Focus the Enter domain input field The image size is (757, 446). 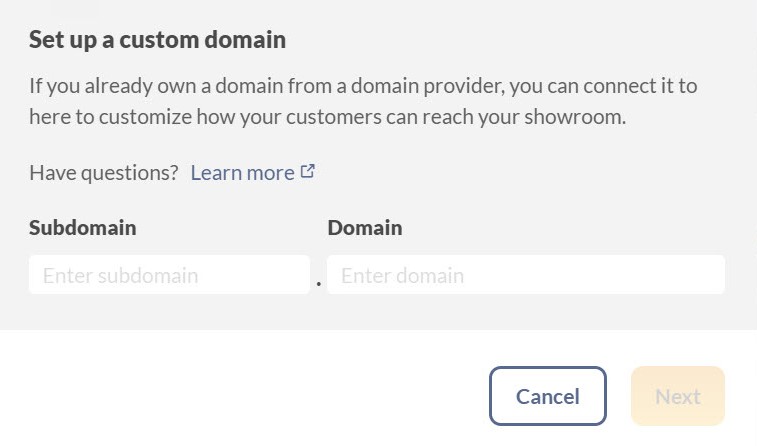(526, 275)
